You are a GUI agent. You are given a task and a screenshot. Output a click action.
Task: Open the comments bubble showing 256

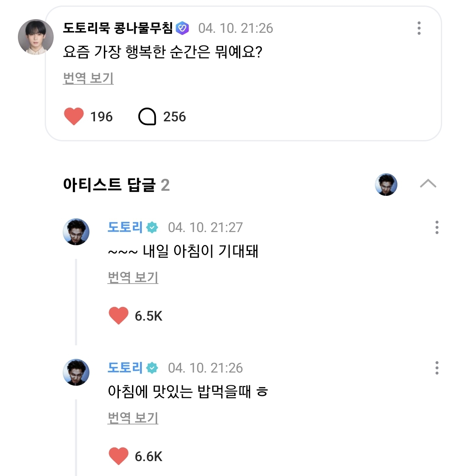pyautogui.click(x=147, y=116)
